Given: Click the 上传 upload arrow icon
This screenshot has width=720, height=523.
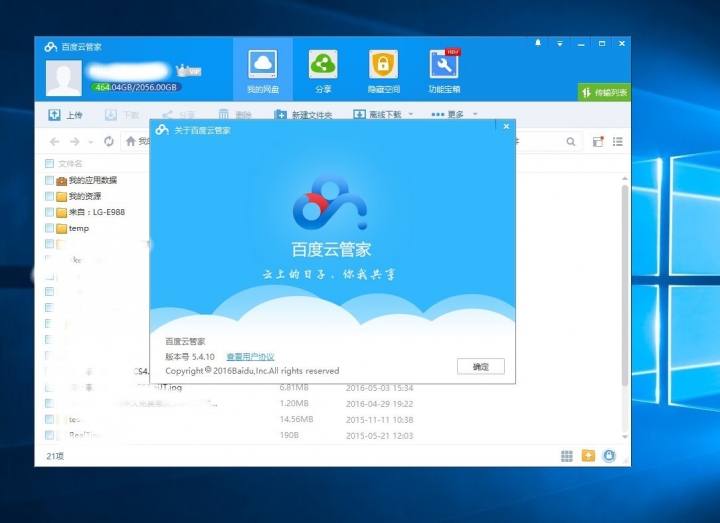Looking at the screenshot, I should (54, 115).
